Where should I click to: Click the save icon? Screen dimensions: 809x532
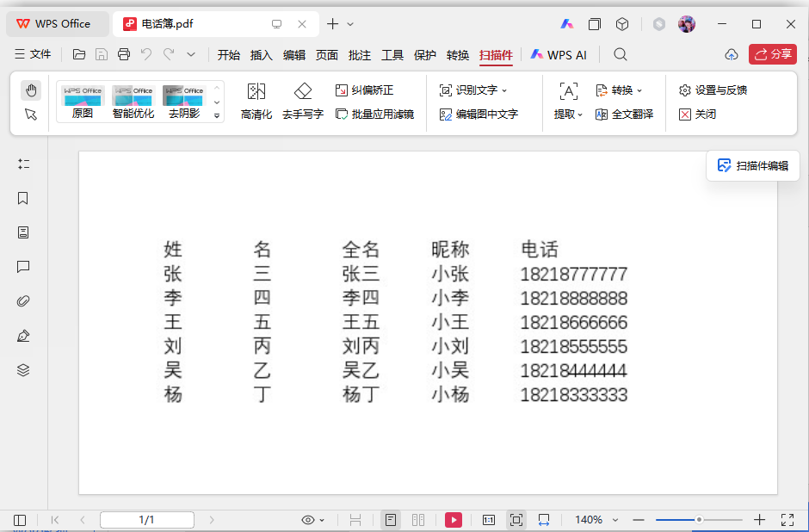[x=102, y=54]
